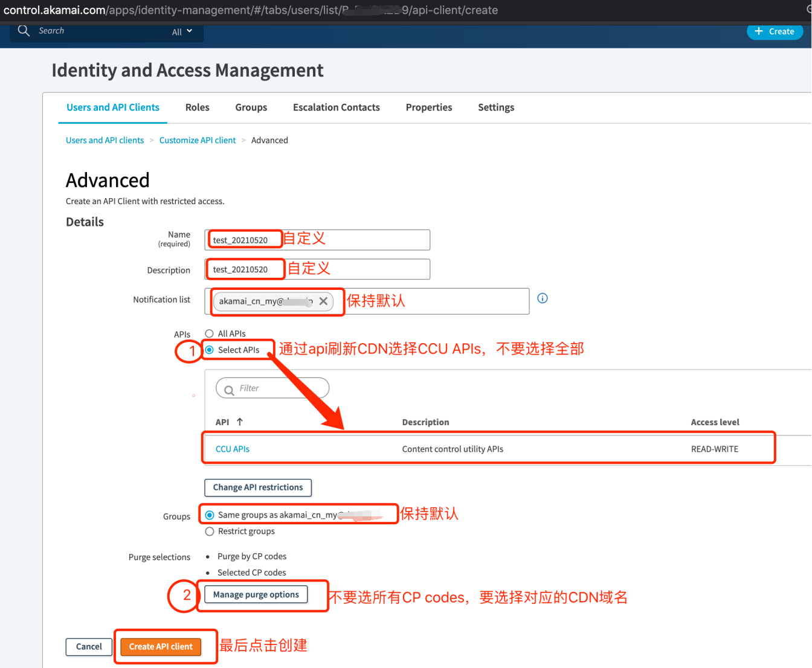Click Manage purge options button

256,595
